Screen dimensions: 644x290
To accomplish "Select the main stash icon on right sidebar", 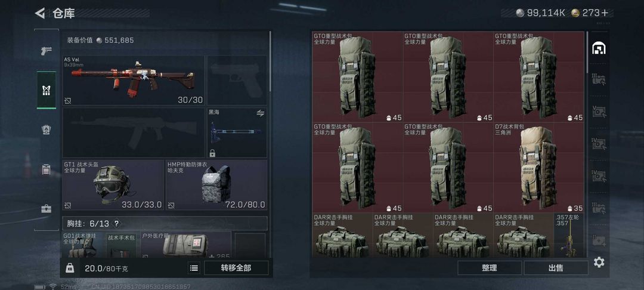I will 599,48.
